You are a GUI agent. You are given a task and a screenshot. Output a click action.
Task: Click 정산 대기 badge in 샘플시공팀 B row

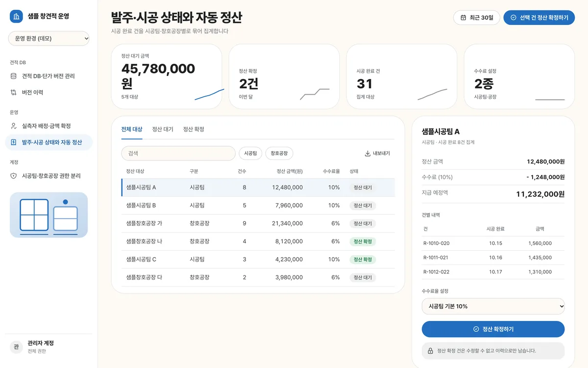(x=363, y=206)
